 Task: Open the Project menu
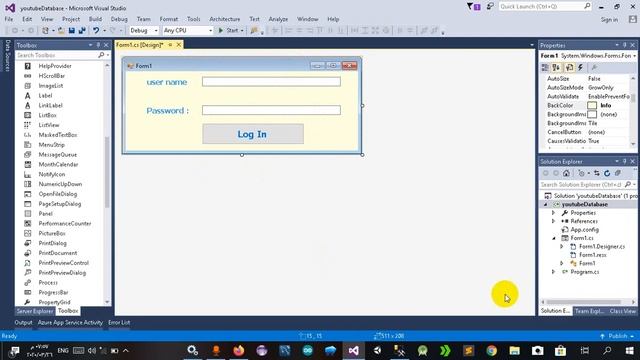[71, 19]
